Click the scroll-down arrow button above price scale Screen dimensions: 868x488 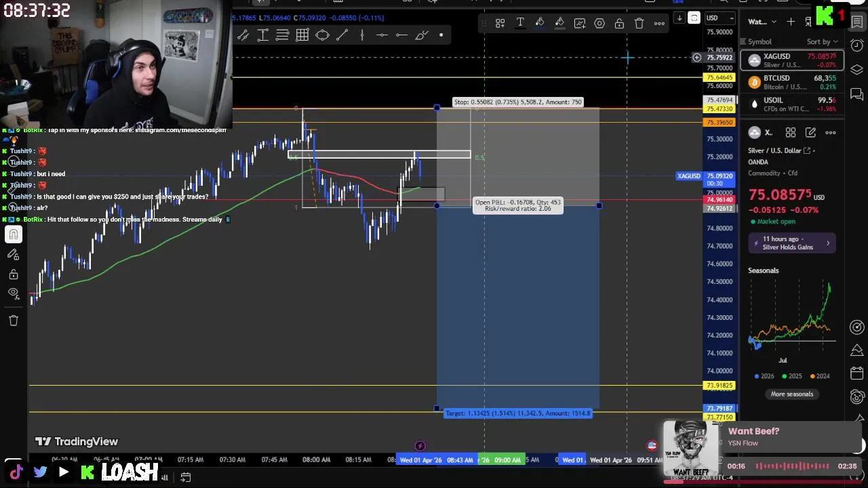pyautogui.click(x=679, y=18)
